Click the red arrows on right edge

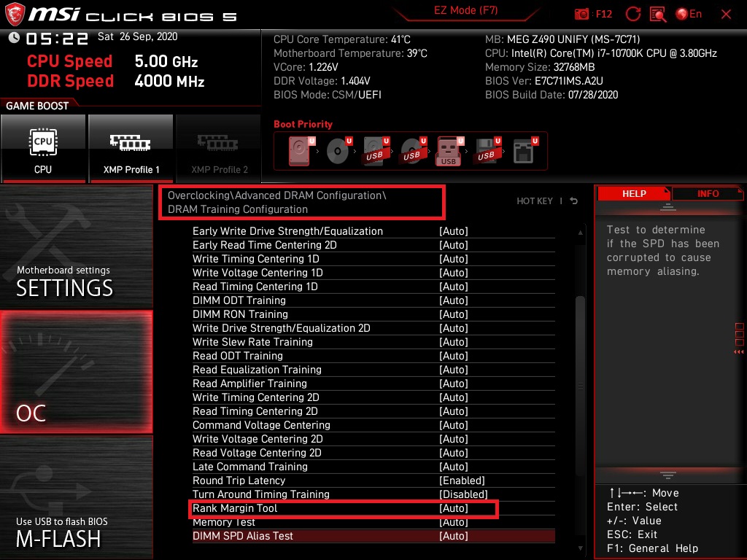tap(739, 352)
